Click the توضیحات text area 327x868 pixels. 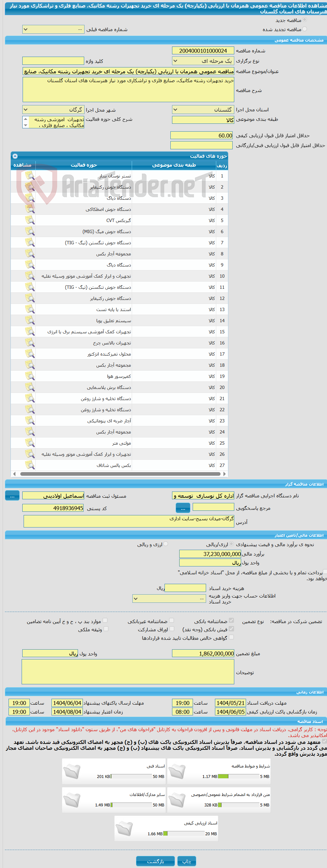(x=128, y=672)
